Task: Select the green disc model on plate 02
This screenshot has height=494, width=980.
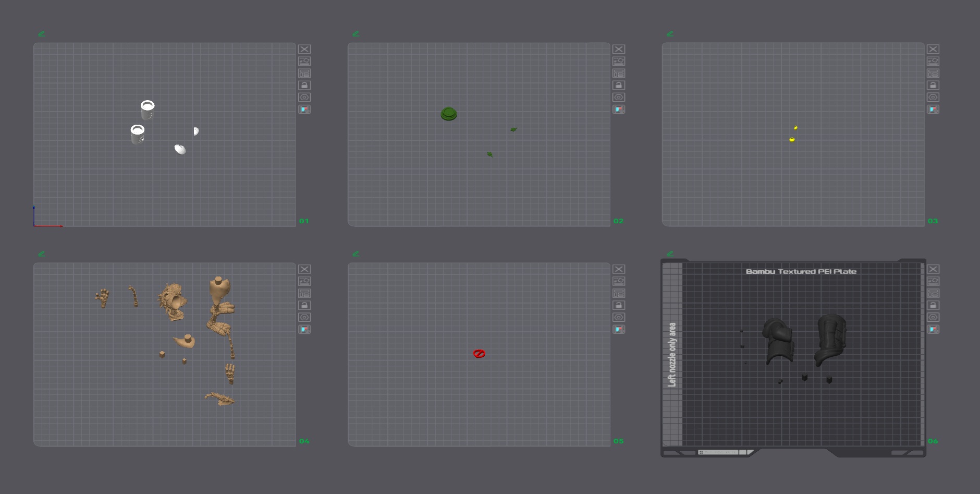Action: tap(449, 114)
